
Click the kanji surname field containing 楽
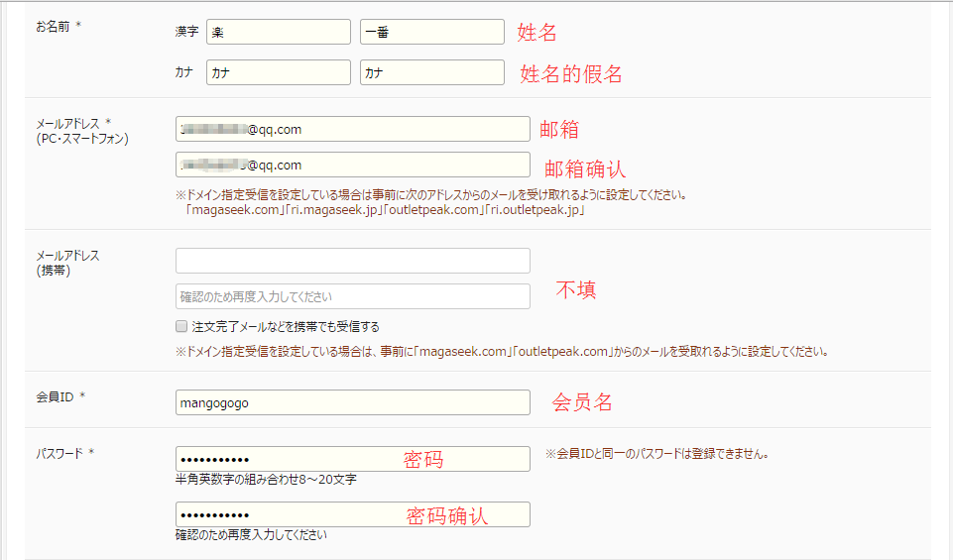coord(279,32)
